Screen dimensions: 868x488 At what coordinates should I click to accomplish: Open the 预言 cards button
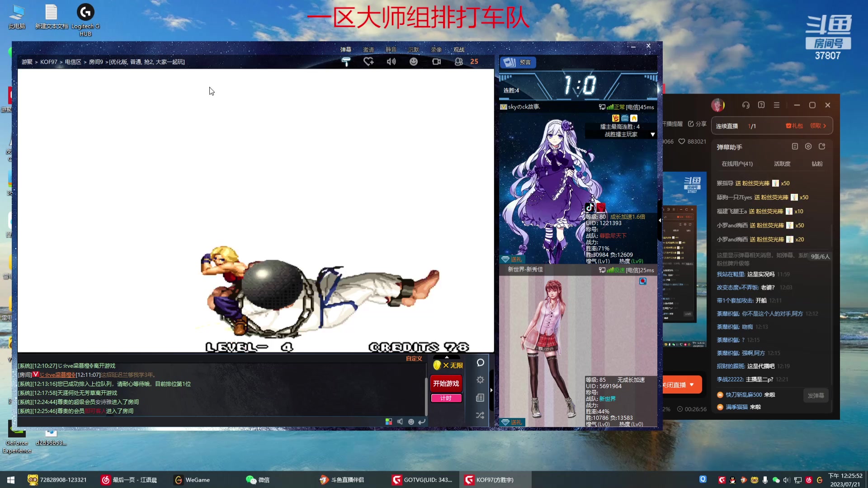click(x=518, y=62)
